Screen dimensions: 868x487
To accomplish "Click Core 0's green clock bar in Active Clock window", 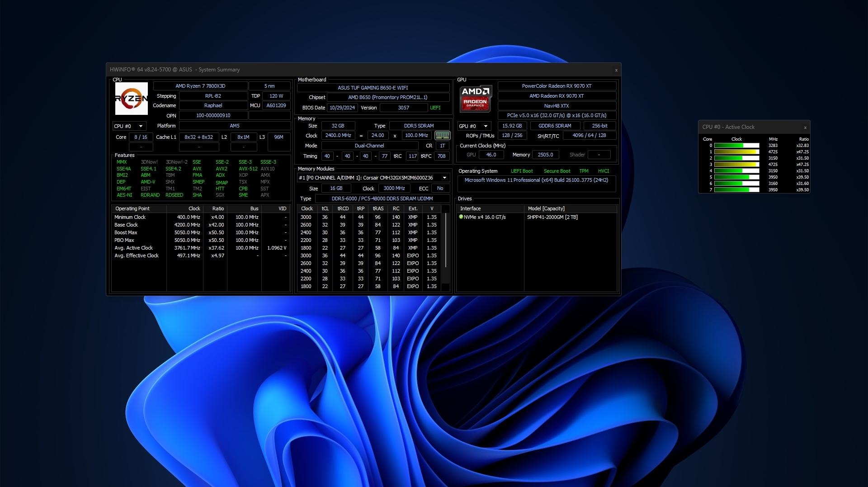I will (x=729, y=145).
